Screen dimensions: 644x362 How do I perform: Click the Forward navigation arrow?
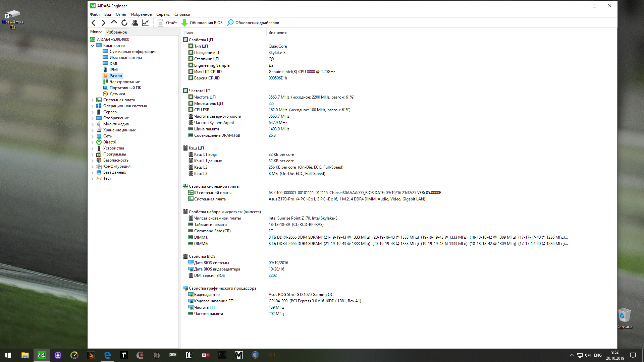tap(104, 23)
